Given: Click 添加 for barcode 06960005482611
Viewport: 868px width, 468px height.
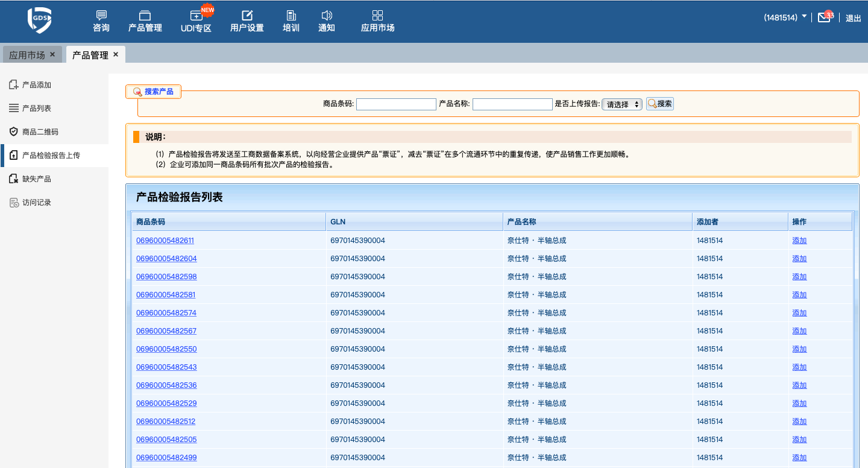Looking at the screenshot, I should (799, 241).
